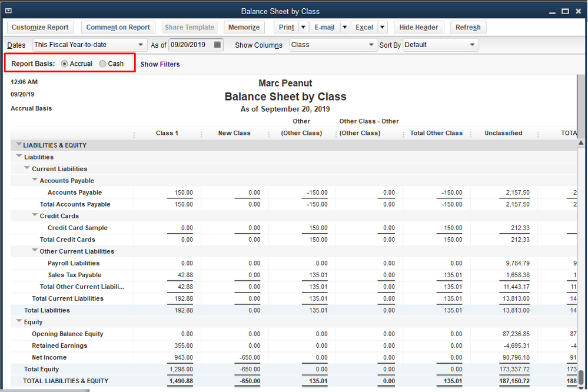Image resolution: width=588 pixels, height=392 pixels.
Task: Open the E-mail button dropdown arrow
Action: coord(344,27)
